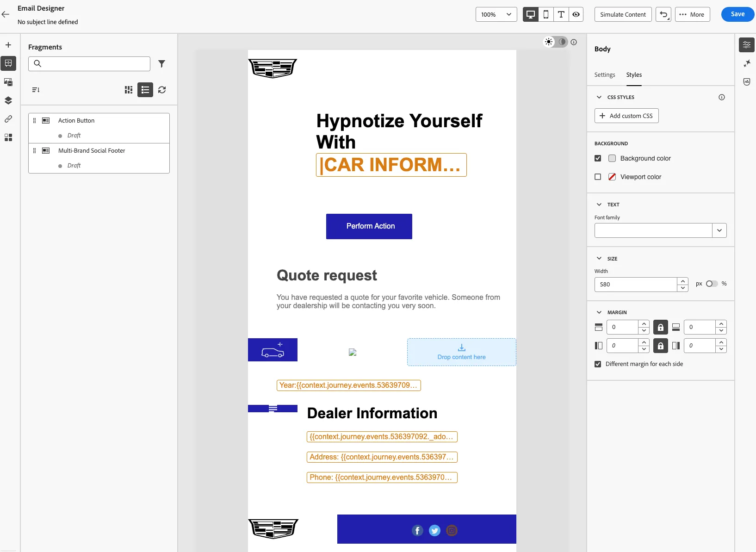Click the eye preview icon
This screenshot has width=756, height=552.
[x=576, y=14]
